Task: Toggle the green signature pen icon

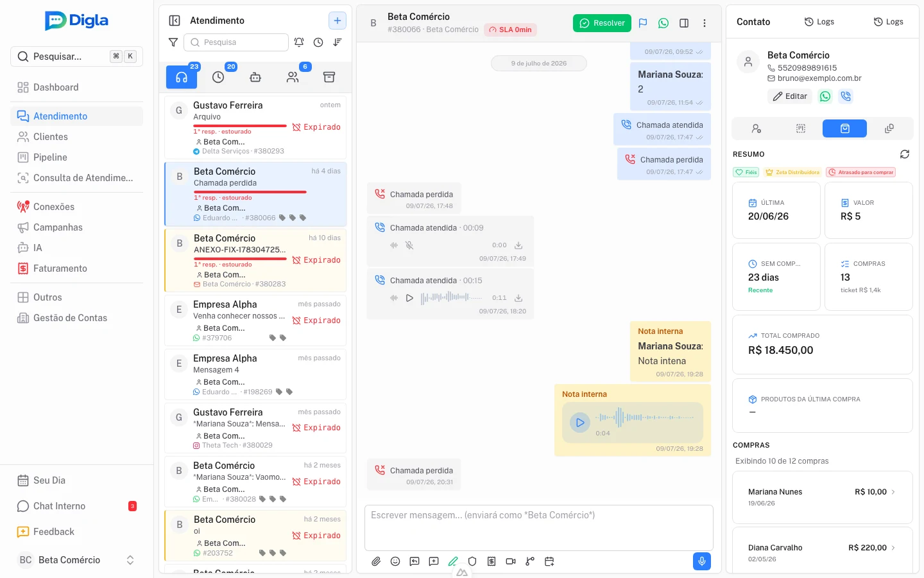Action: 453,561
